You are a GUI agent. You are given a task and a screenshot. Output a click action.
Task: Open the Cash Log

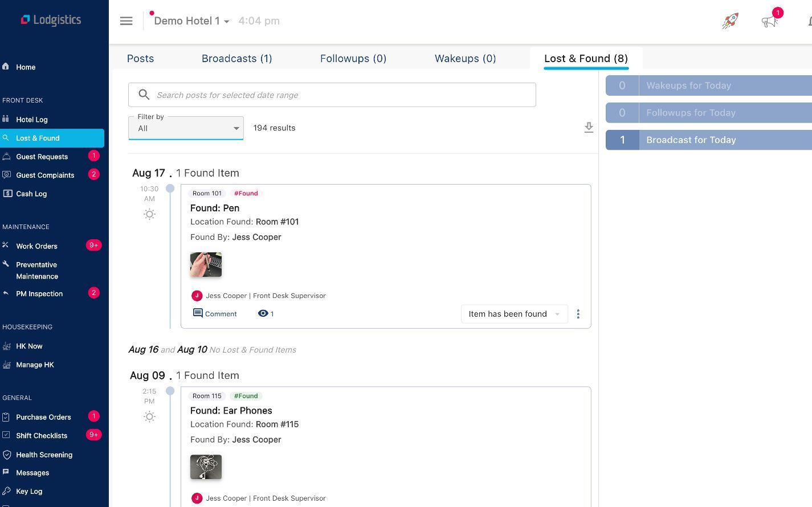31,194
